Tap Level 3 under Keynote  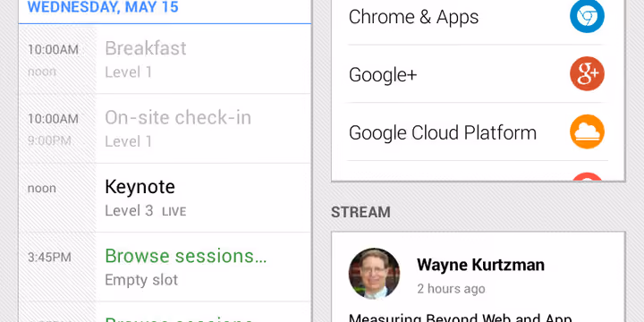129,211
